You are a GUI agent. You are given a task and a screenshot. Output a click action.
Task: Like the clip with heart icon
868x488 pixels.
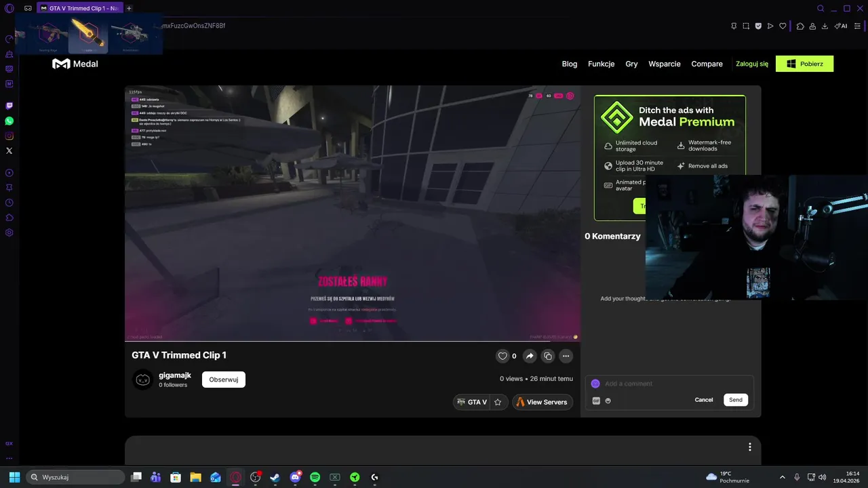(x=502, y=356)
